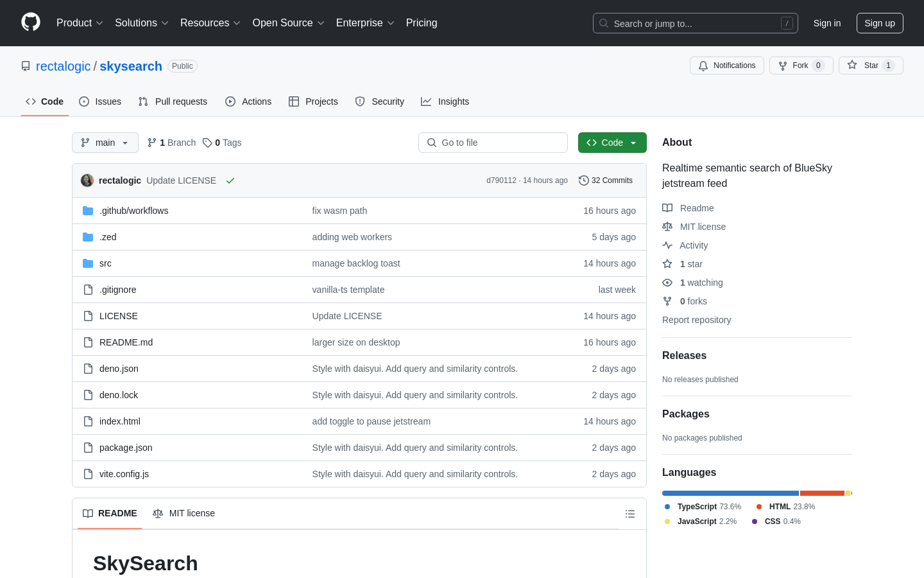
Task: View the 1 watching link
Action: pyautogui.click(x=693, y=283)
